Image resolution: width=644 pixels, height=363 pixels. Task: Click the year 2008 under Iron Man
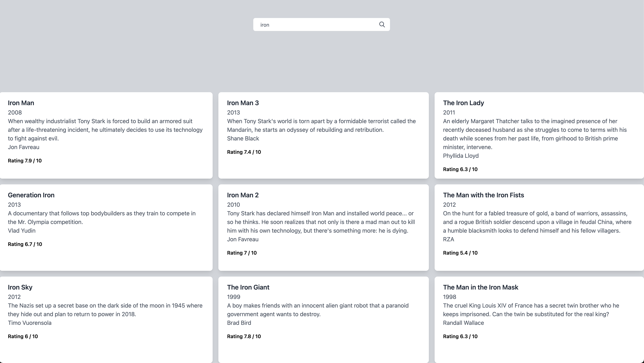pos(15,112)
